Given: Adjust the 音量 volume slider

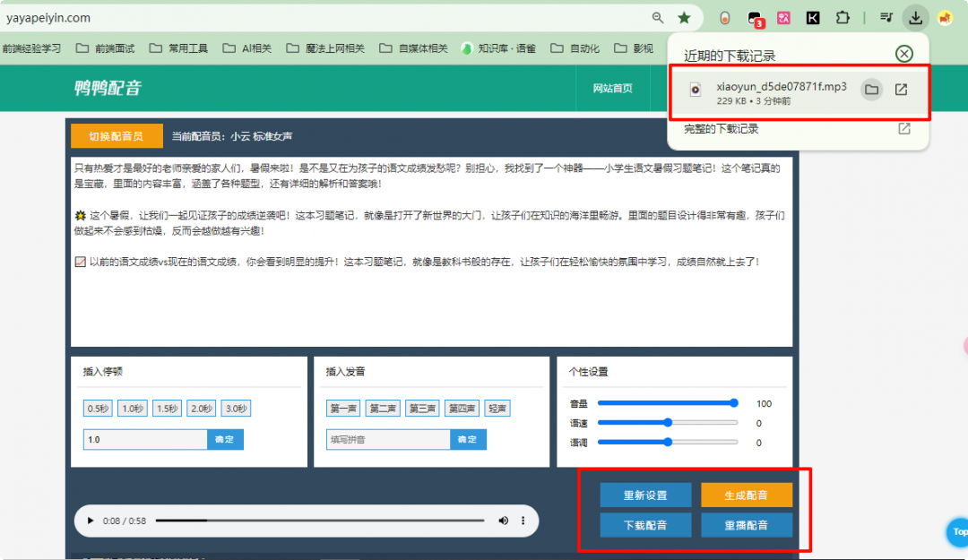Looking at the screenshot, I should [734, 403].
